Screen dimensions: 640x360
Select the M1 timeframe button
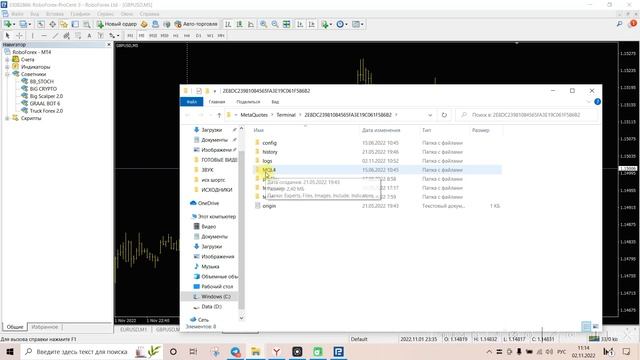[130, 36]
